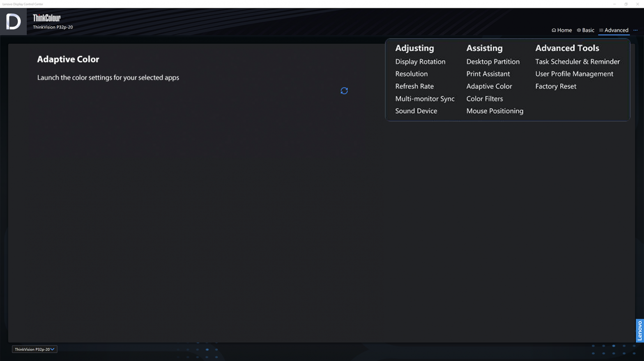Click the refresh icon in Adaptive Color
The height and width of the screenshot is (361, 644).
click(x=344, y=91)
